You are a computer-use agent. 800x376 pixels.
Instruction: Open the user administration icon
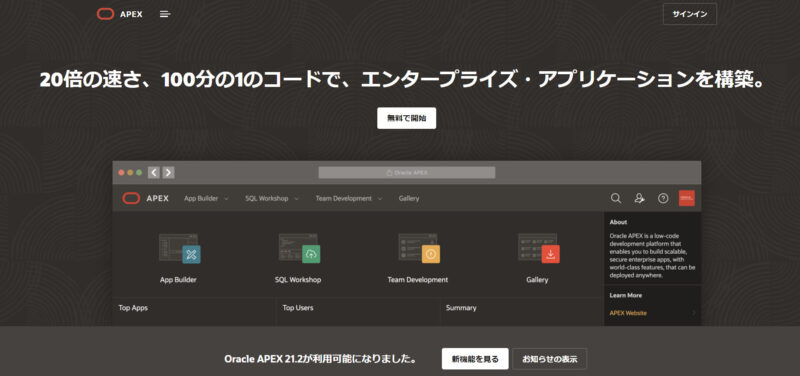click(639, 198)
